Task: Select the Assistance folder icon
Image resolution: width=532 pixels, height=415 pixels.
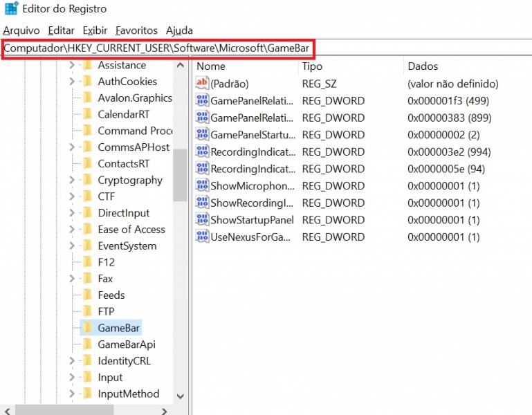Action: pyautogui.click(x=88, y=64)
